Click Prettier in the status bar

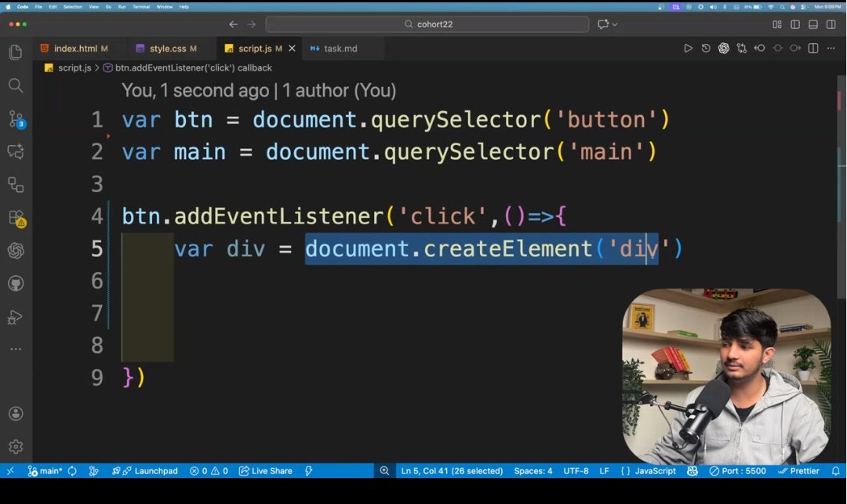coord(798,470)
